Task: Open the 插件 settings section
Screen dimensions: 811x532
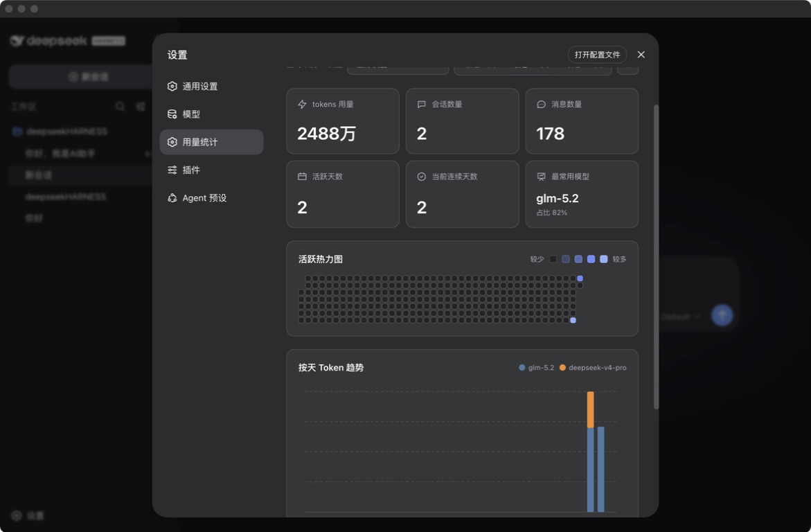Action: coord(211,170)
